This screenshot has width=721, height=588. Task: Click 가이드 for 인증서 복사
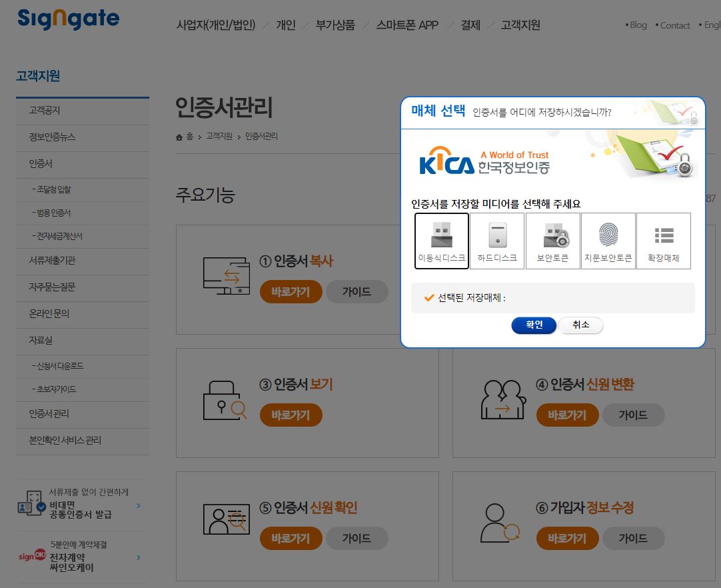point(357,292)
